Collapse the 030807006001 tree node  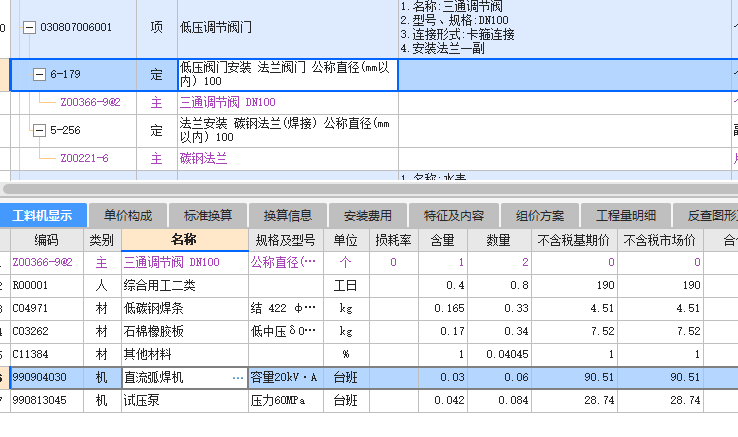point(29,27)
